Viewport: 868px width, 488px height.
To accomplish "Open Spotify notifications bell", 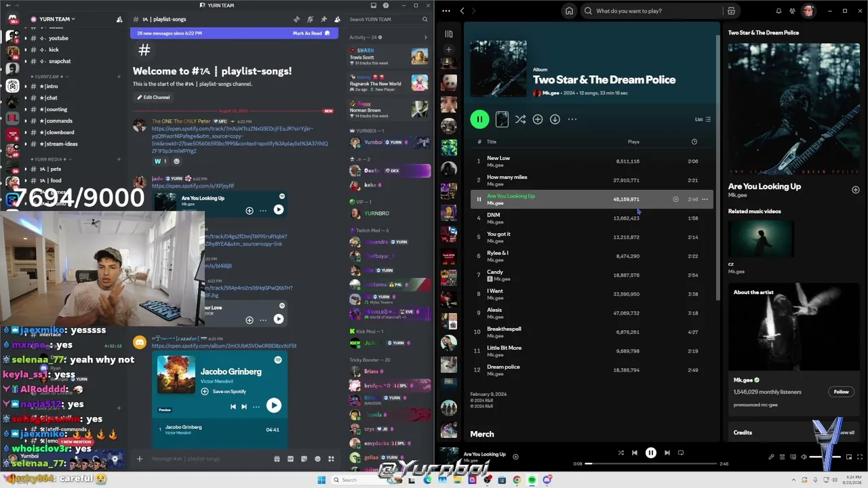I will [x=778, y=11].
